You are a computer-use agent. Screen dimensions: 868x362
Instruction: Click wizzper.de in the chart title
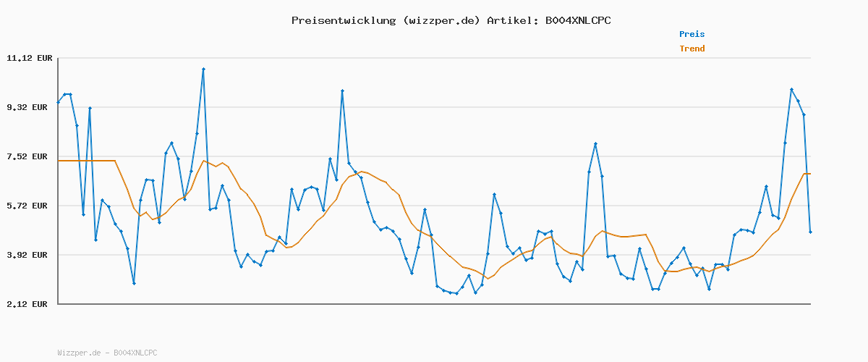[x=441, y=20]
